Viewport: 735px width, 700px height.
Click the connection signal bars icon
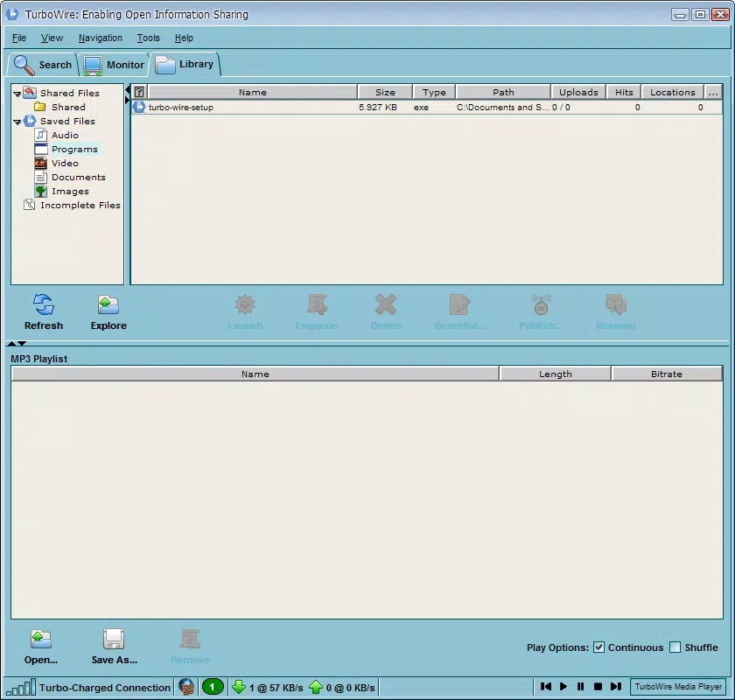pos(21,688)
